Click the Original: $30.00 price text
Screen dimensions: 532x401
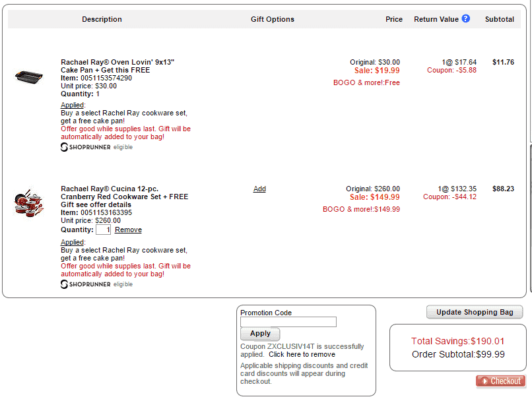(x=375, y=62)
